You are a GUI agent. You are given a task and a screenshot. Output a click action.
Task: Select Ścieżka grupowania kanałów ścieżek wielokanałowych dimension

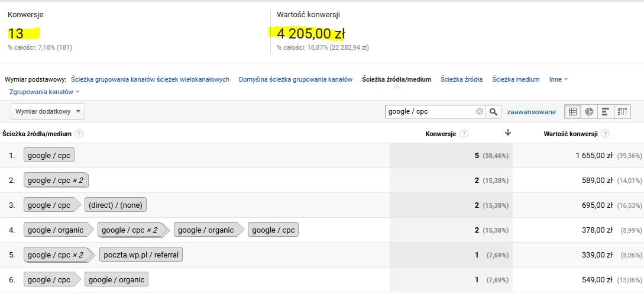click(x=150, y=79)
